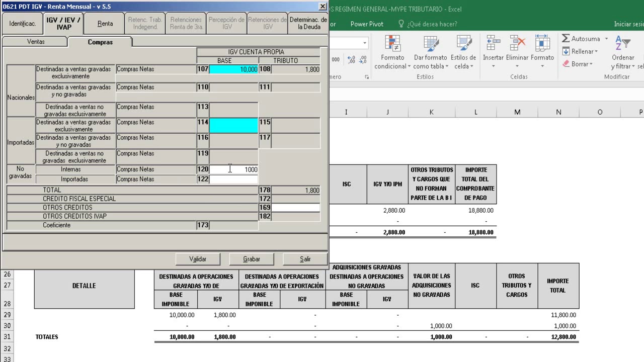
Task: Click decrease decimals icon
Action: point(363,60)
